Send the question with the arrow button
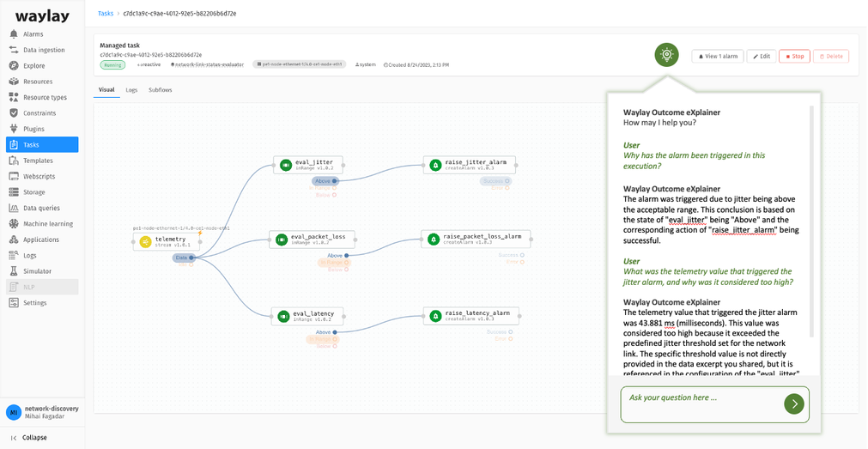868x449 pixels. pos(794,403)
